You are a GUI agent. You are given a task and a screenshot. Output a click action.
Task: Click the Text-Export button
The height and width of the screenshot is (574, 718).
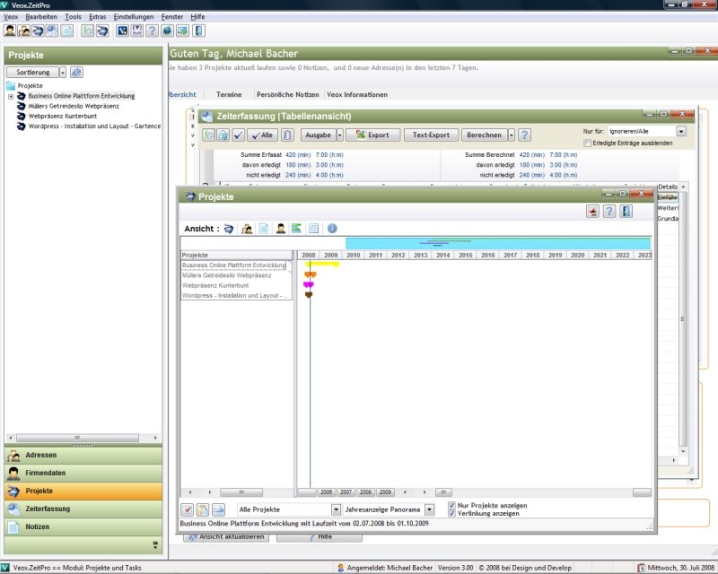432,135
